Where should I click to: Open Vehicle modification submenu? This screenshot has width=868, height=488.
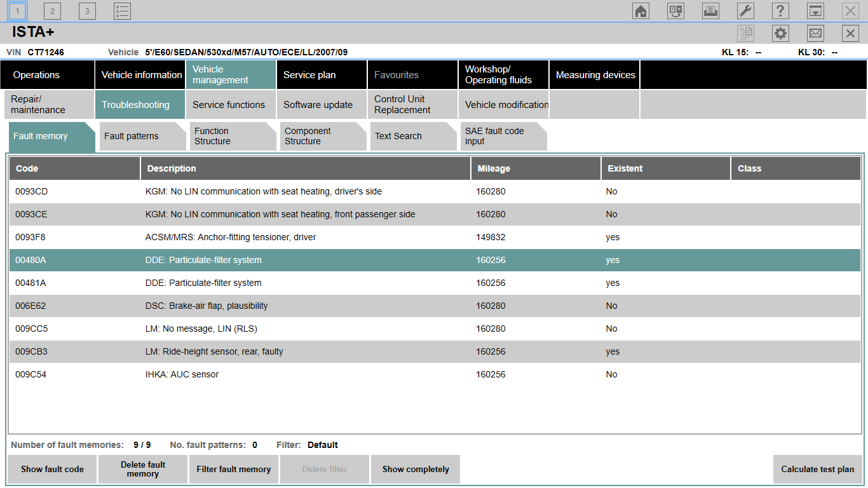(503, 104)
